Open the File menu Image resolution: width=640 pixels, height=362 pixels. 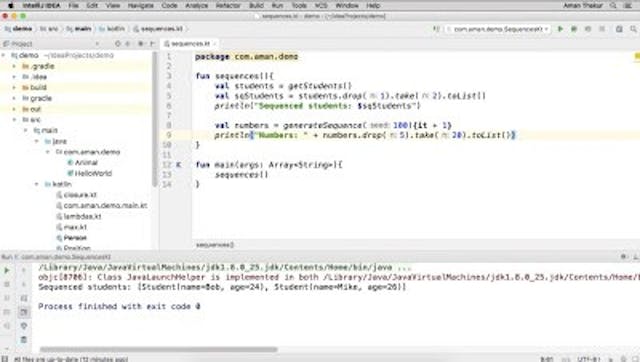pyautogui.click(x=73, y=6)
